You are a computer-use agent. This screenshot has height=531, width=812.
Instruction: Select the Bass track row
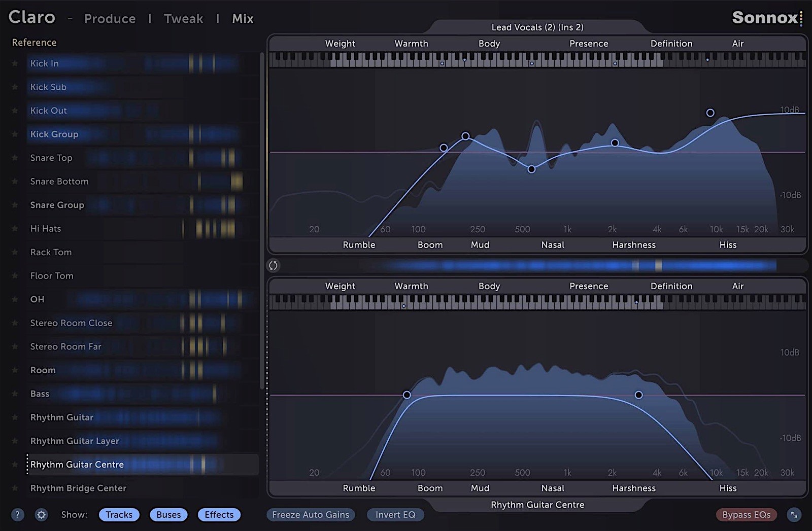[142, 394]
